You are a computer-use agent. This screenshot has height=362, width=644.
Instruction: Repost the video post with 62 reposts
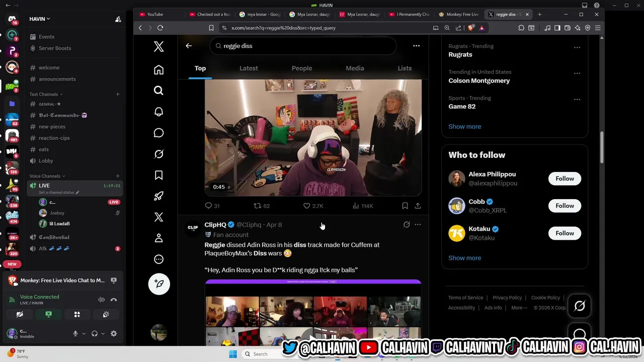(x=262, y=206)
